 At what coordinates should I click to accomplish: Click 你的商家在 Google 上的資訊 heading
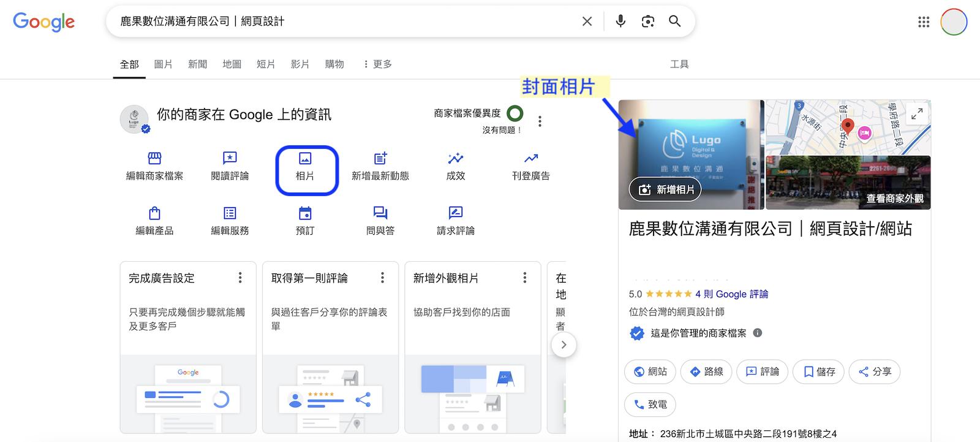244,115
